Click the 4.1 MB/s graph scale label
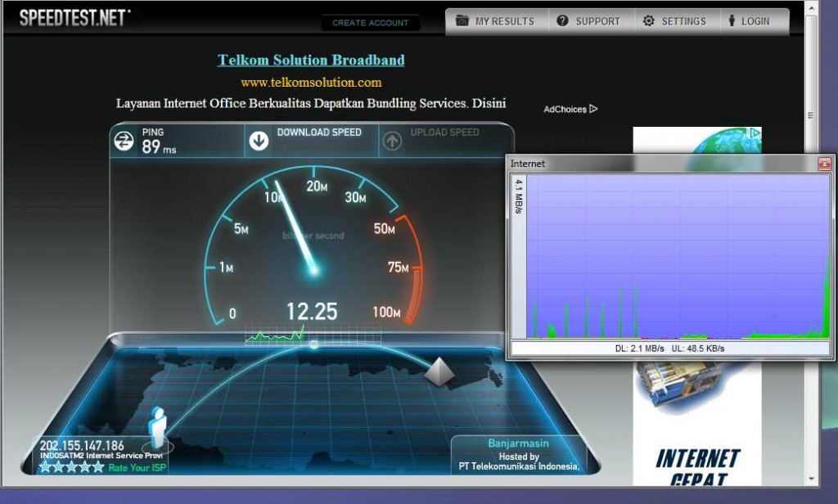The height and width of the screenshot is (504, 838). 518,196
